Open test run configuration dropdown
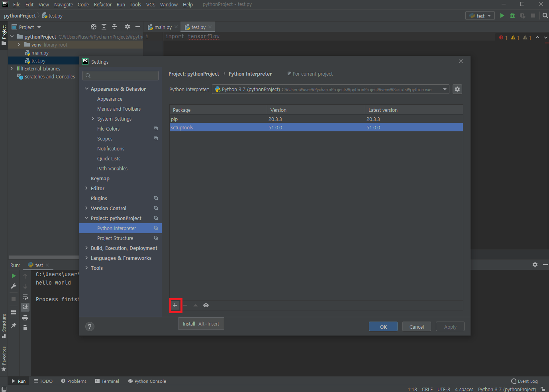Image resolution: width=549 pixels, height=392 pixels. pyautogui.click(x=480, y=16)
